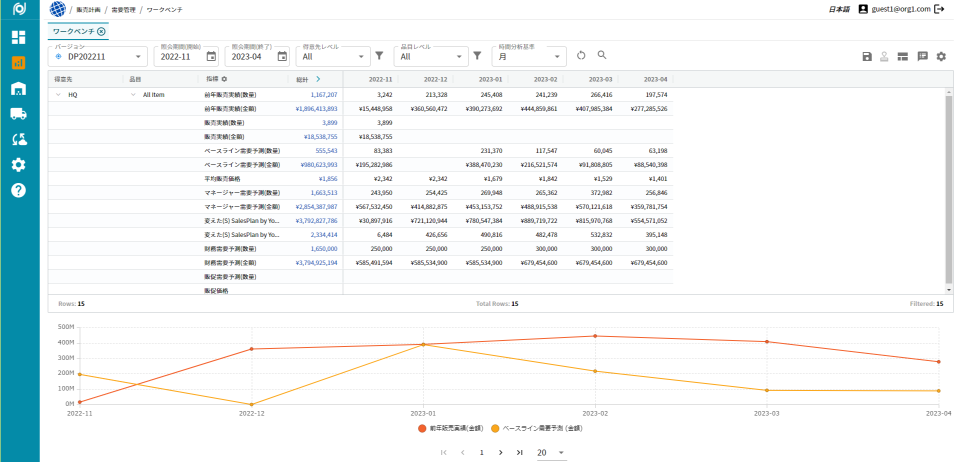Collapse the HQ row in the tree
The image size is (958, 462).
[58, 95]
